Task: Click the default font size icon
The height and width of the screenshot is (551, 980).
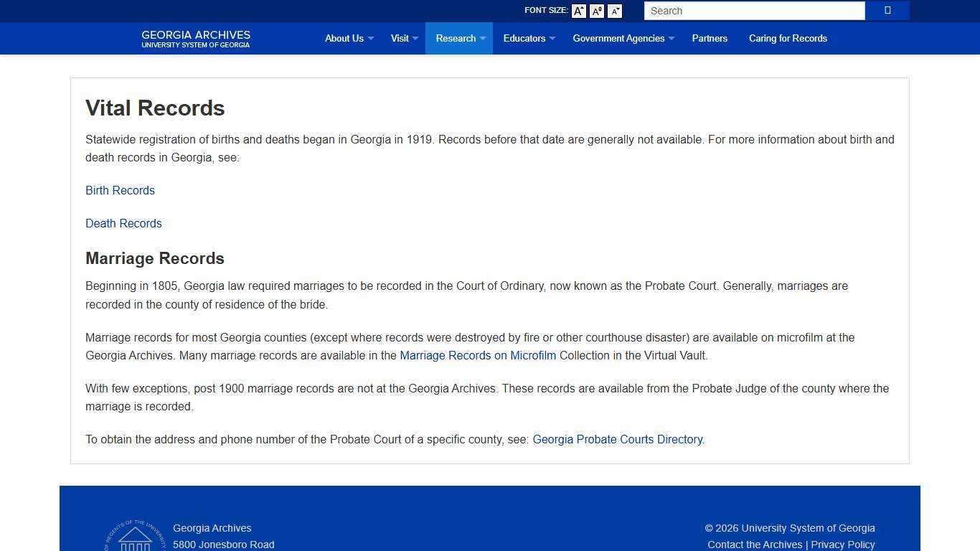Action: 596,11
